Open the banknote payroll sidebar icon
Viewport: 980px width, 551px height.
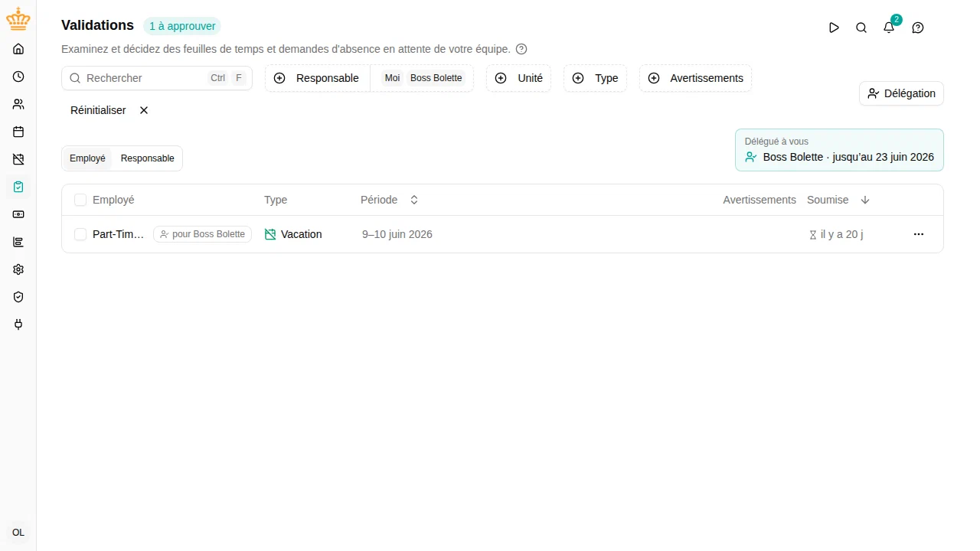click(x=18, y=214)
